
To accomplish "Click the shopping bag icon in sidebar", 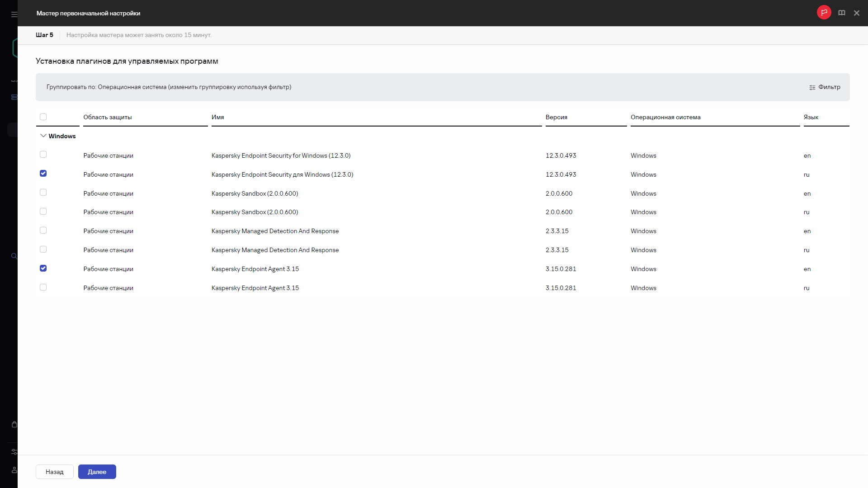I will point(14,424).
